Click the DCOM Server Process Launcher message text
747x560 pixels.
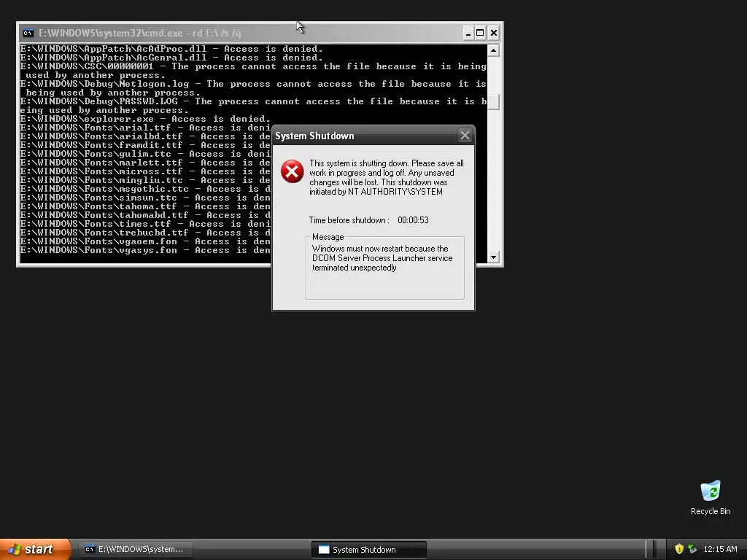[x=382, y=258]
